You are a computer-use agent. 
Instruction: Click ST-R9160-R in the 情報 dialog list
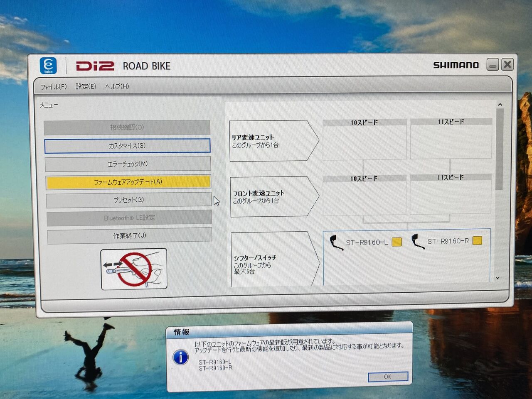pos(215,368)
